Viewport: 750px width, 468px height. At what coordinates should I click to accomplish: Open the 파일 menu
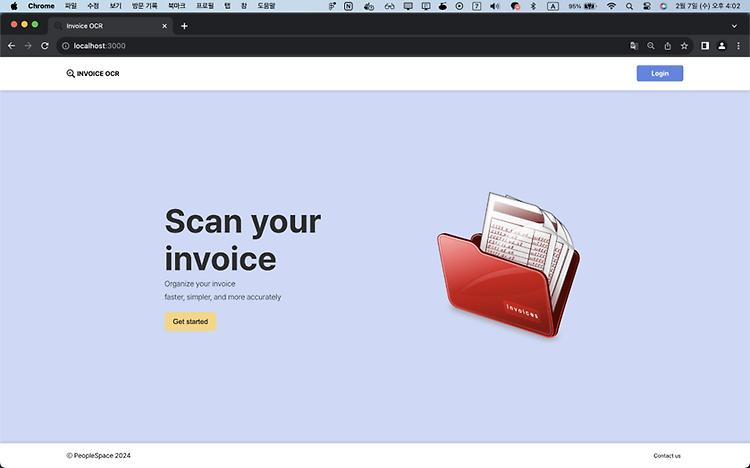(71, 6)
